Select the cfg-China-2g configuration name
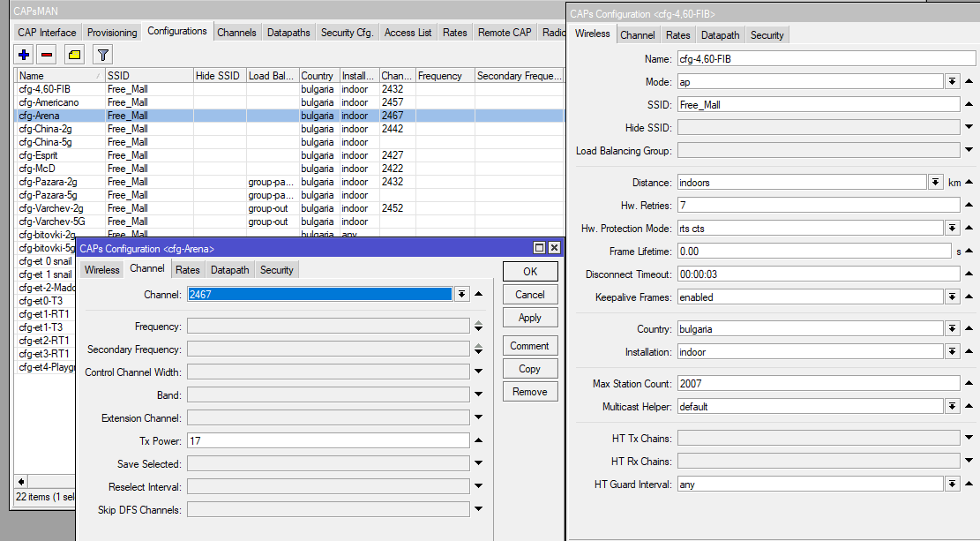Image resolution: width=980 pixels, height=541 pixels. [x=45, y=128]
